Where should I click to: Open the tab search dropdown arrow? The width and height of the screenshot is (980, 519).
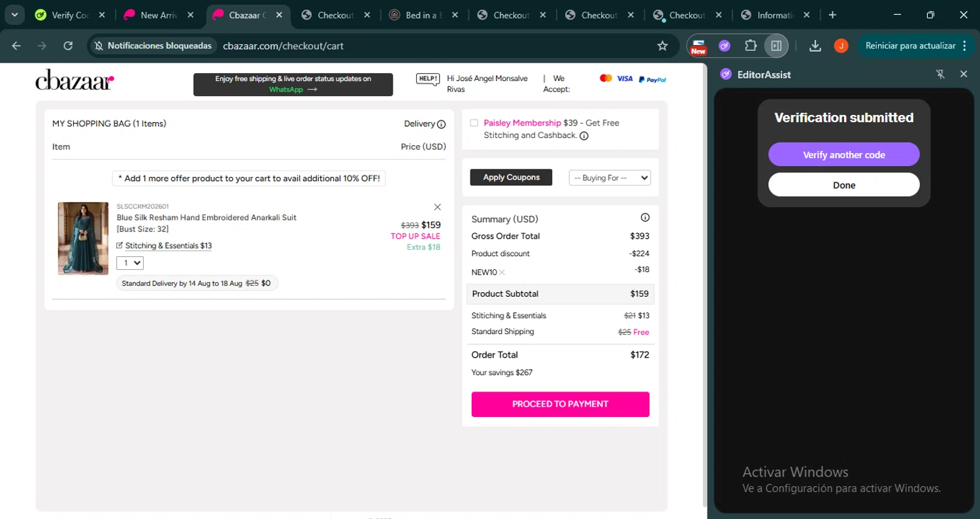tap(14, 15)
